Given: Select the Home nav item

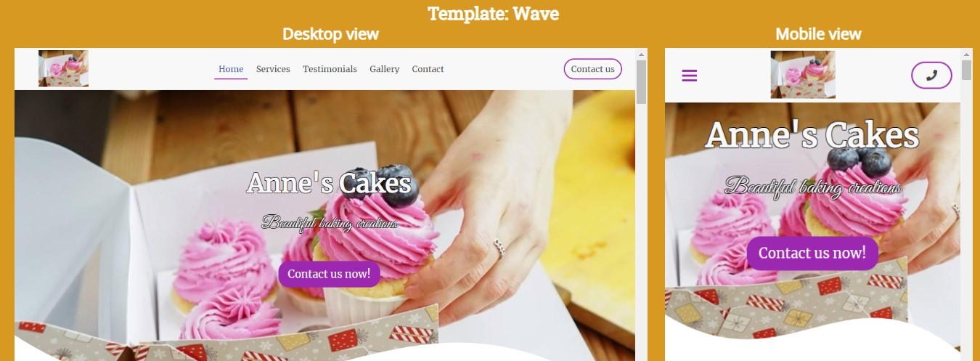Looking at the screenshot, I should point(231,69).
